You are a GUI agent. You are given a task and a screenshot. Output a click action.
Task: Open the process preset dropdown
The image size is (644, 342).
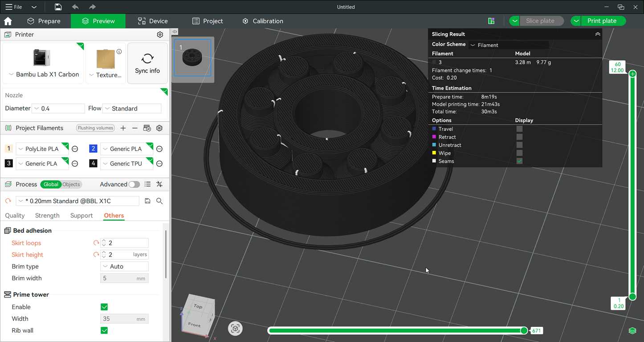tap(77, 201)
